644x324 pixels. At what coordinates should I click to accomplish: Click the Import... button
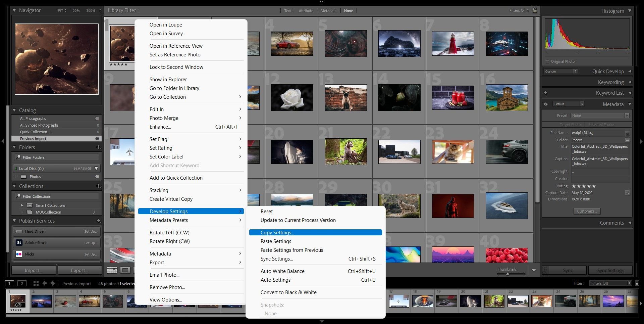[x=34, y=270]
